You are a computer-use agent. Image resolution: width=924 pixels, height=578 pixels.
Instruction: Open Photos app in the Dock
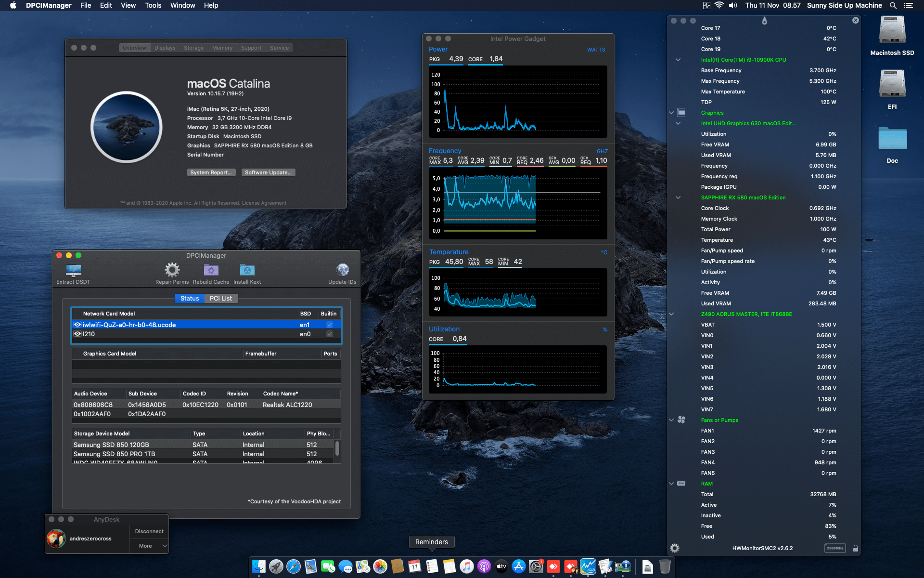pos(380,566)
